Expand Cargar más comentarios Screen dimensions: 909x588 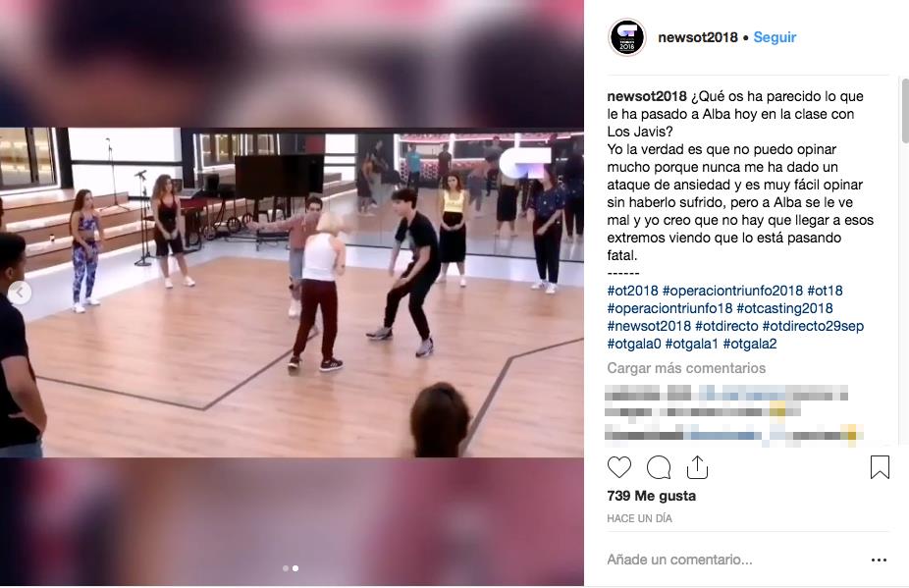tap(686, 368)
